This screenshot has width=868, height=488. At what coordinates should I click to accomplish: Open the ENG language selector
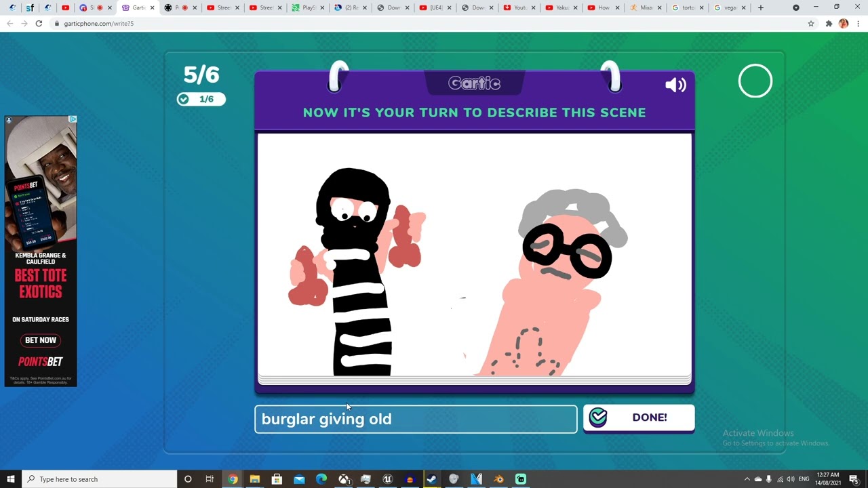pyautogui.click(x=804, y=479)
